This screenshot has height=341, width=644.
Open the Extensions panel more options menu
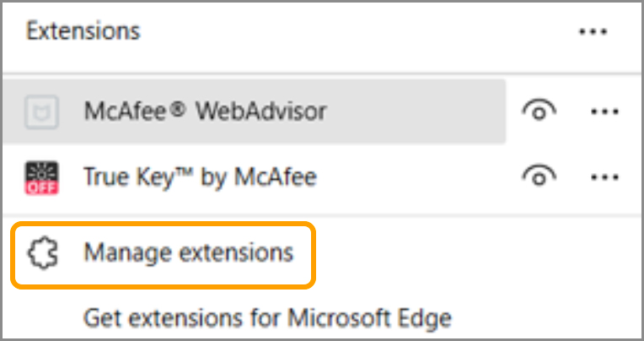click(x=593, y=32)
